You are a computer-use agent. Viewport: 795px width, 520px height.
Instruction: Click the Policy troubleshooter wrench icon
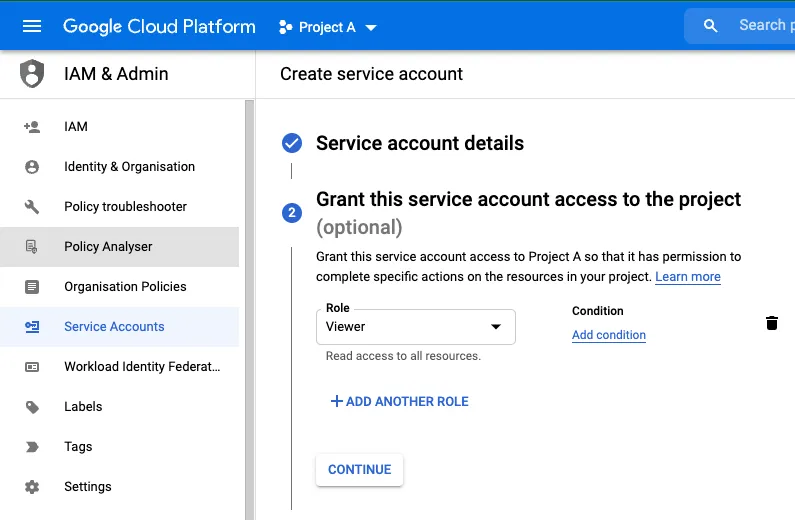pyautogui.click(x=32, y=207)
